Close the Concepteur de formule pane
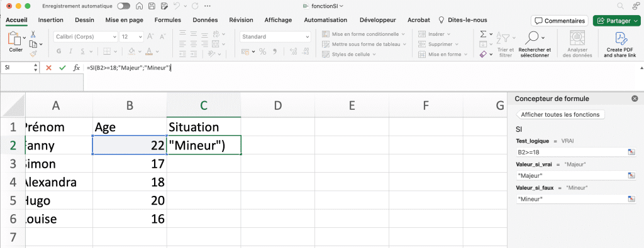This screenshot has width=644, height=248. tap(635, 99)
